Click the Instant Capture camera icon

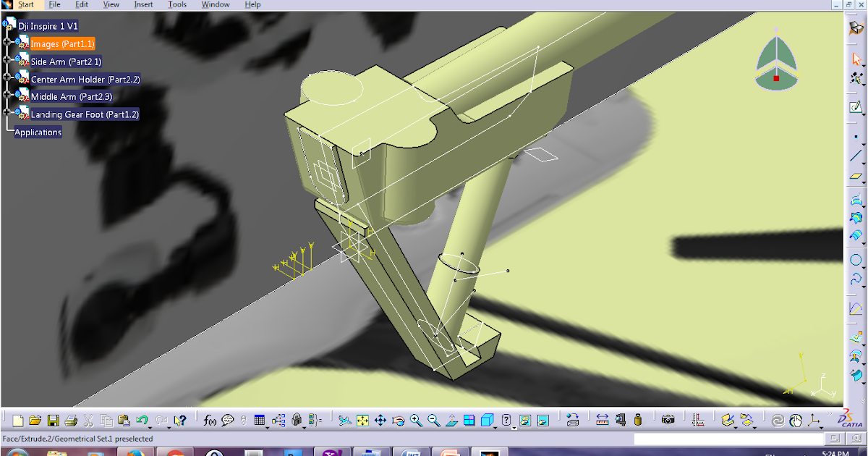(668, 418)
